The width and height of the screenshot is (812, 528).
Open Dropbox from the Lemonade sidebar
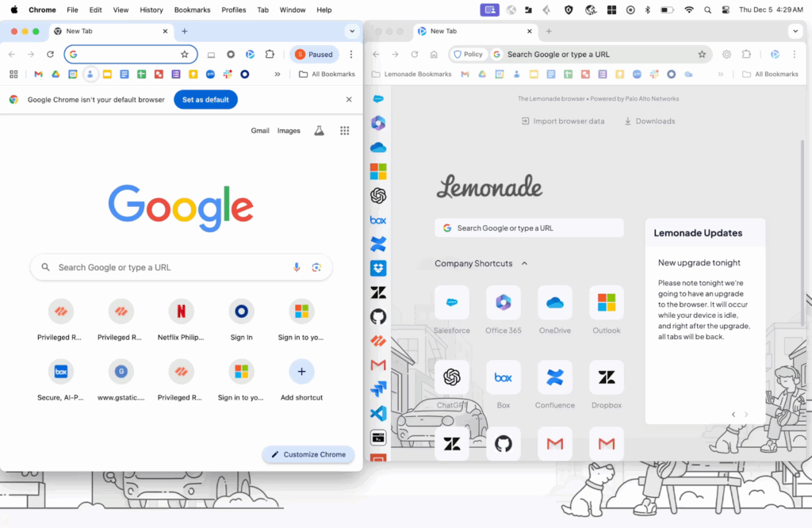pyautogui.click(x=378, y=268)
